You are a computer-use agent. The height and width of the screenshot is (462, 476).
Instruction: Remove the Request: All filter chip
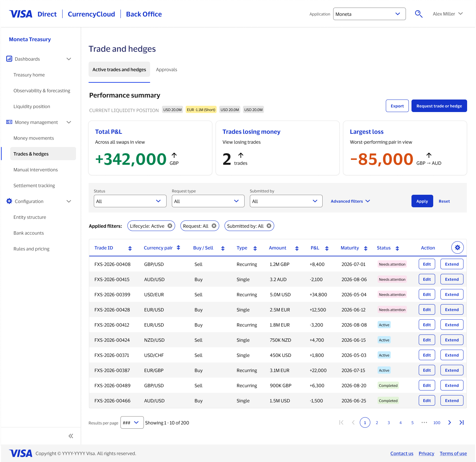coord(214,226)
